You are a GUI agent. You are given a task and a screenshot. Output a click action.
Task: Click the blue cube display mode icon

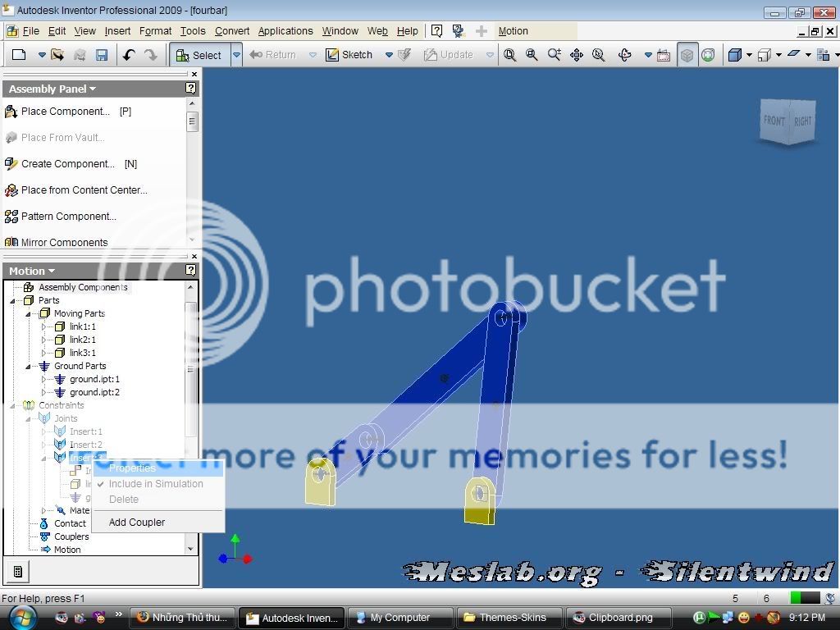tap(735, 55)
